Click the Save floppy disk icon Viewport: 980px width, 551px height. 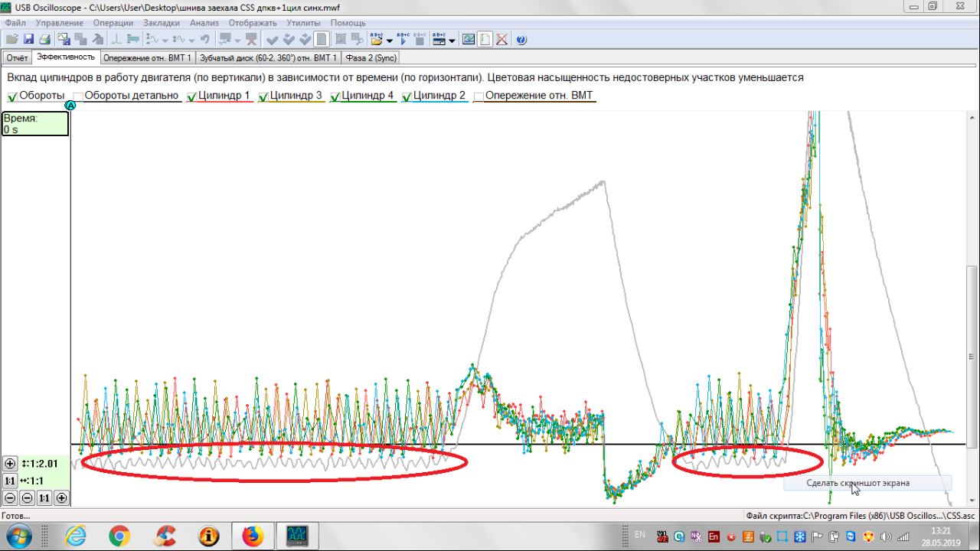(x=28, y=39)
